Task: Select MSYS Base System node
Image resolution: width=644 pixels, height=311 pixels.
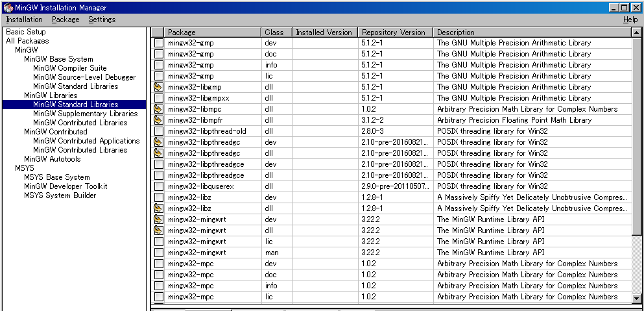Action: tap(56, 177)
